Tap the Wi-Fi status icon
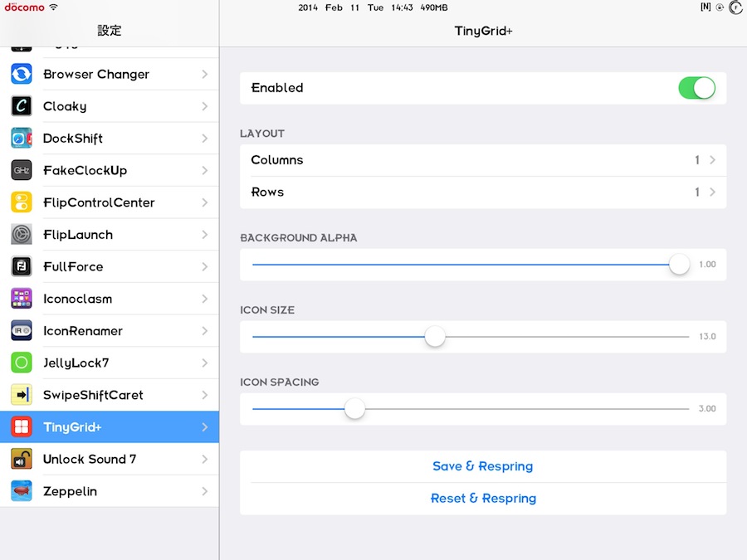 pyautogui.click(x=53, y=7)
